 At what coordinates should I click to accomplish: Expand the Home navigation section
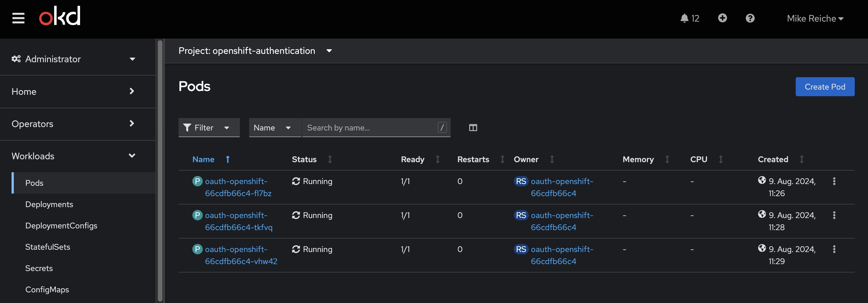point(73,91)
